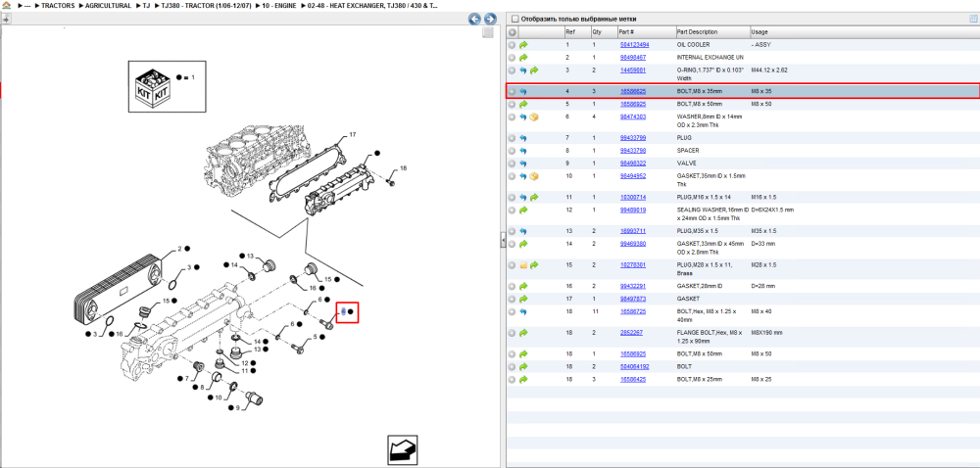Open part number link 504064192
980x468 pixels.
[634, 367]
